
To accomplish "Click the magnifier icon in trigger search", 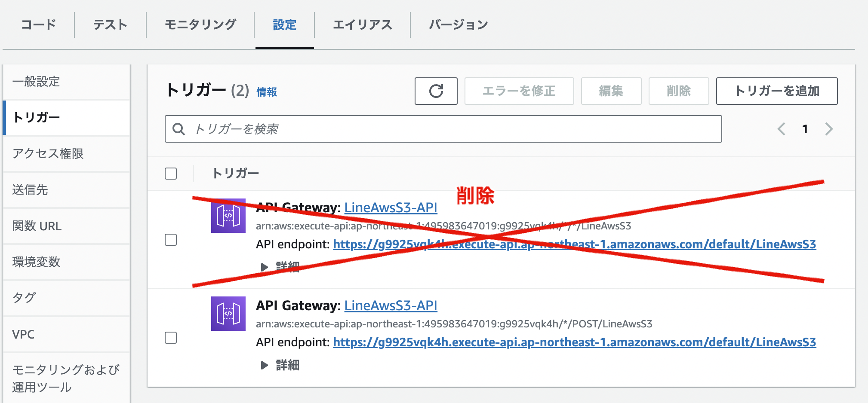I will tap(179, 128).
